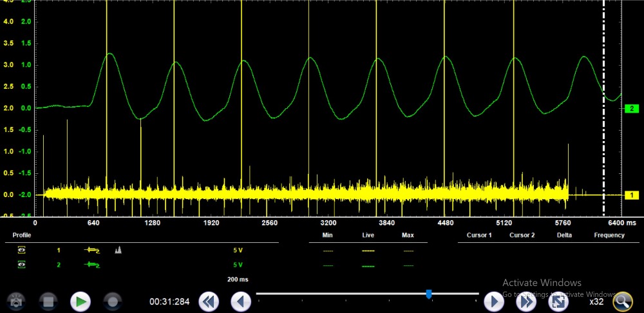Screen dimensions: 644x313
Task: Click the channel 1 peak detect icon
Action: [118, 250]
